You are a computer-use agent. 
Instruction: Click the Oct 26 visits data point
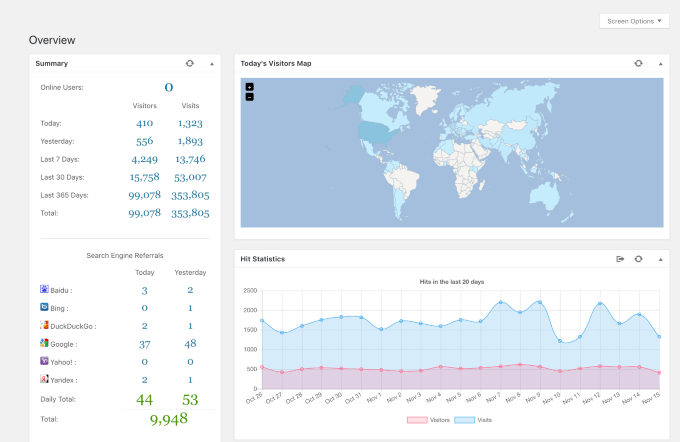262,321
